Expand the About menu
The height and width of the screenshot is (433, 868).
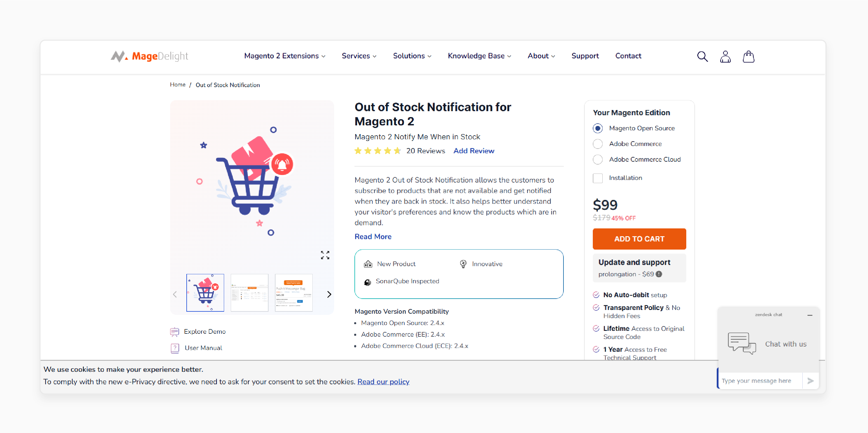[541, 56]
